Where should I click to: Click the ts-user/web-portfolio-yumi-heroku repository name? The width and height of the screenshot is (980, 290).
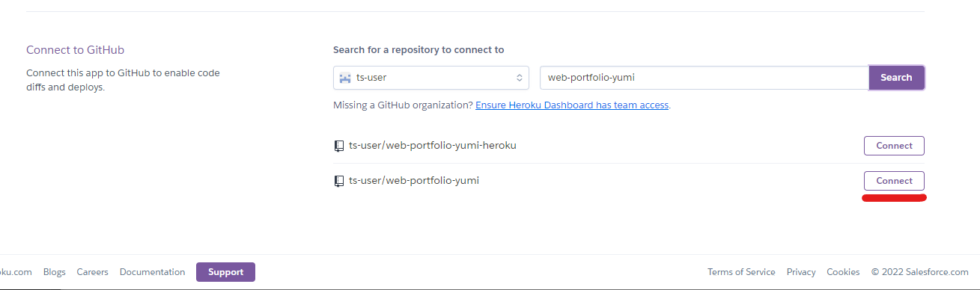pyautogui.click(x=433, y=146)
